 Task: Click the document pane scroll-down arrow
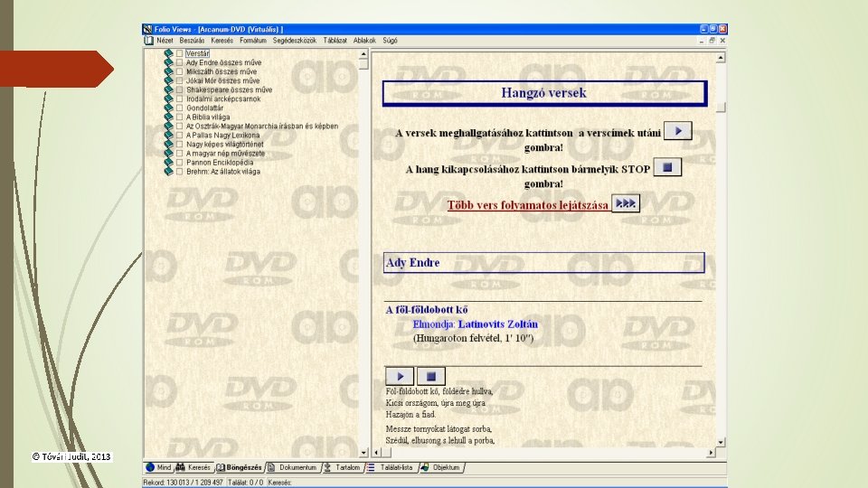click(x=721, y=442)
